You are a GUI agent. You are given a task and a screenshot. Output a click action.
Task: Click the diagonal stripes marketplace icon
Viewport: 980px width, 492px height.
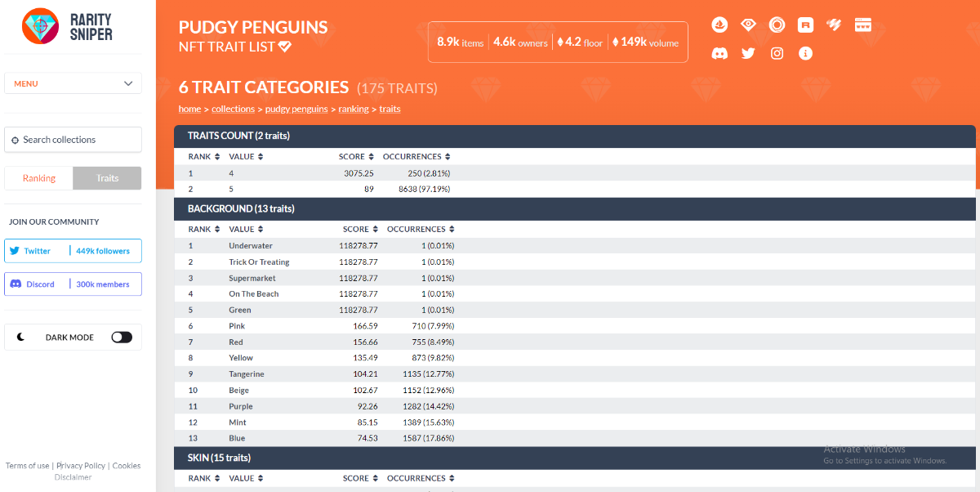(834, 25)
